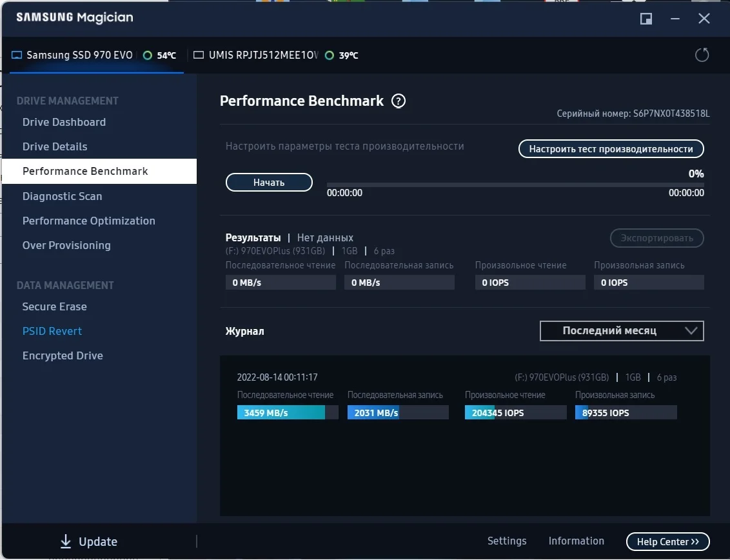730x560 pixels.
Task: Click the Samsung Magician logo text
Action: 75,17
